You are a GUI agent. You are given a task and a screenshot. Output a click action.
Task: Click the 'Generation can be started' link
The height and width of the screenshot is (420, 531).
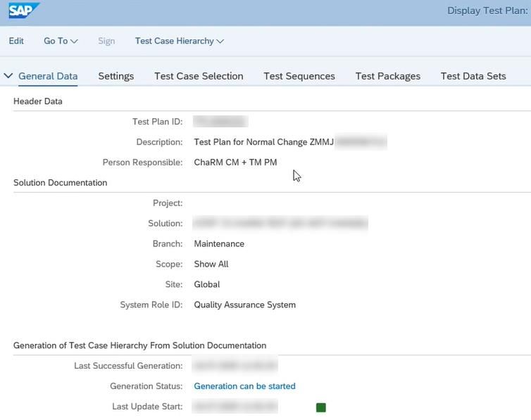pyautogui.click(x=244, y=386)
